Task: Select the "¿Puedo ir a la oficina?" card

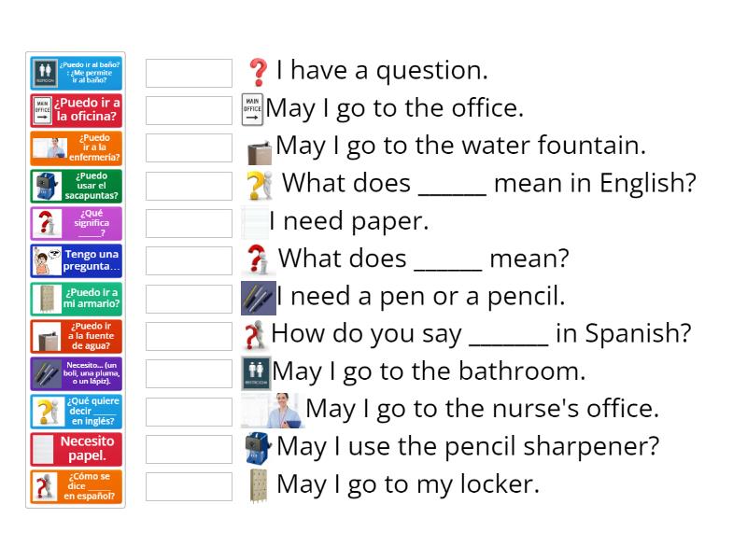Action: click(77, 109)
